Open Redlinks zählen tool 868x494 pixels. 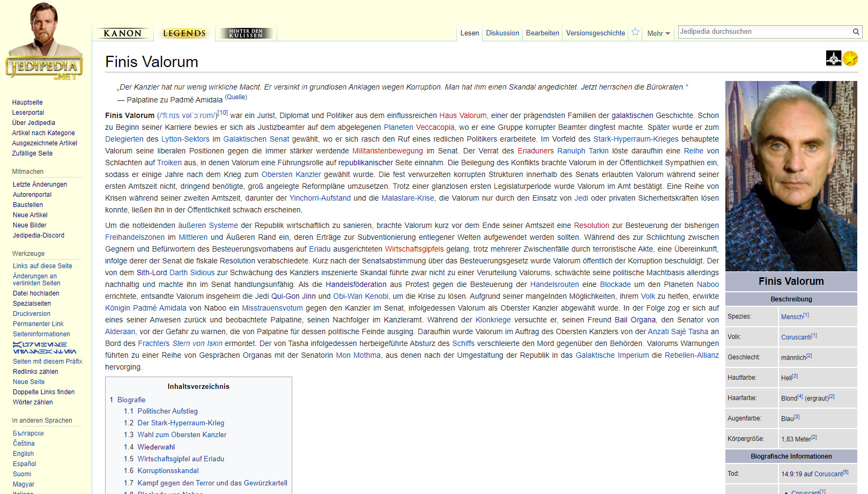[35, 372]
